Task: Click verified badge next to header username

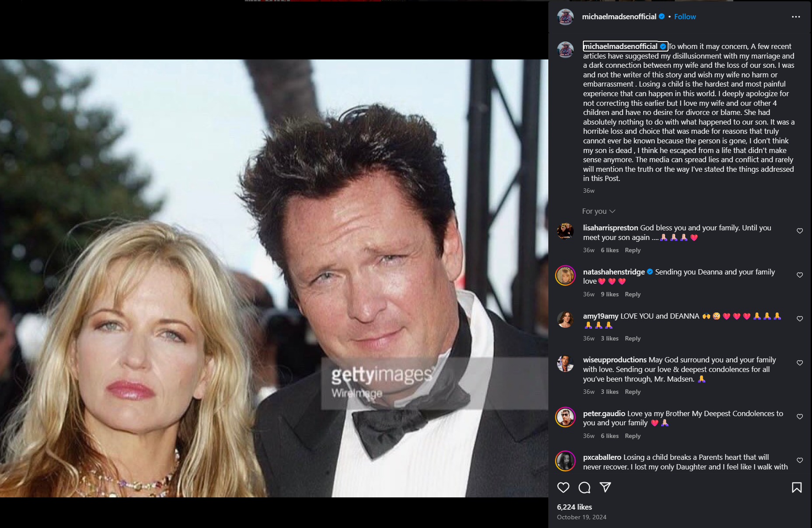Action: coord(662,17)
